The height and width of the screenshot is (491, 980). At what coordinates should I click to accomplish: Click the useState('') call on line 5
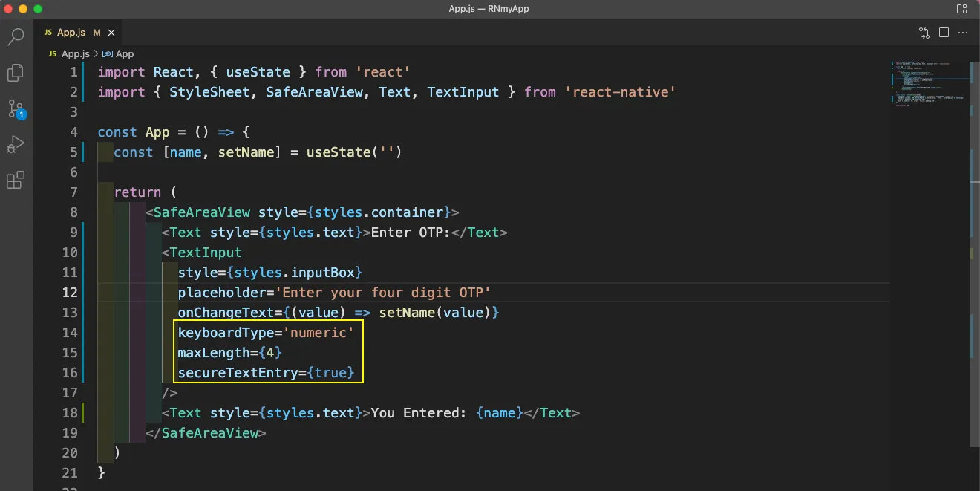pyautogui.click(x=354, y=152)
